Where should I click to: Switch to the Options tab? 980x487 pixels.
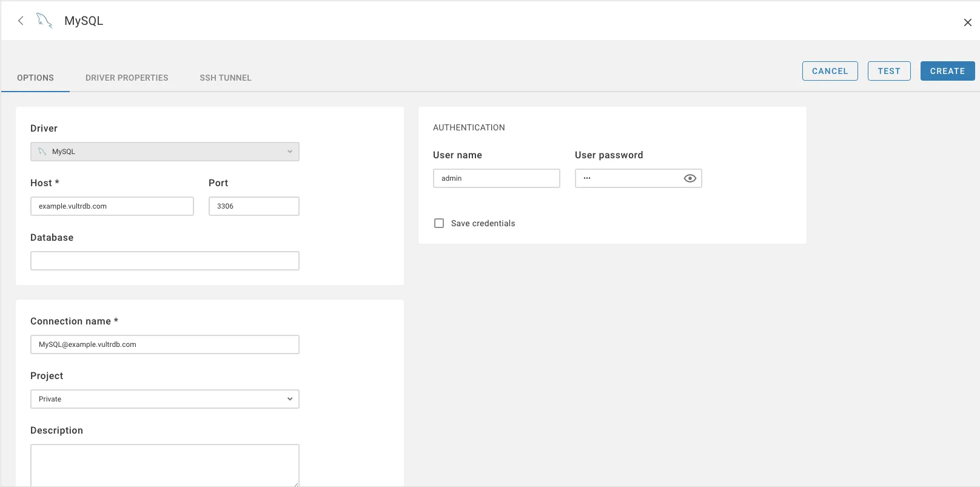[x=35, y=78]
